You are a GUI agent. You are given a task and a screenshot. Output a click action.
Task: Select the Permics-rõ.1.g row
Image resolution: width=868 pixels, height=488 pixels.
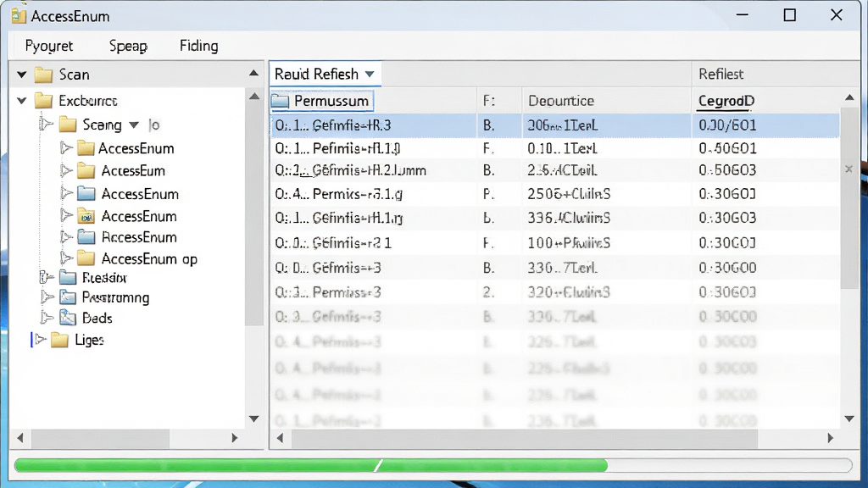pos(554,194)
